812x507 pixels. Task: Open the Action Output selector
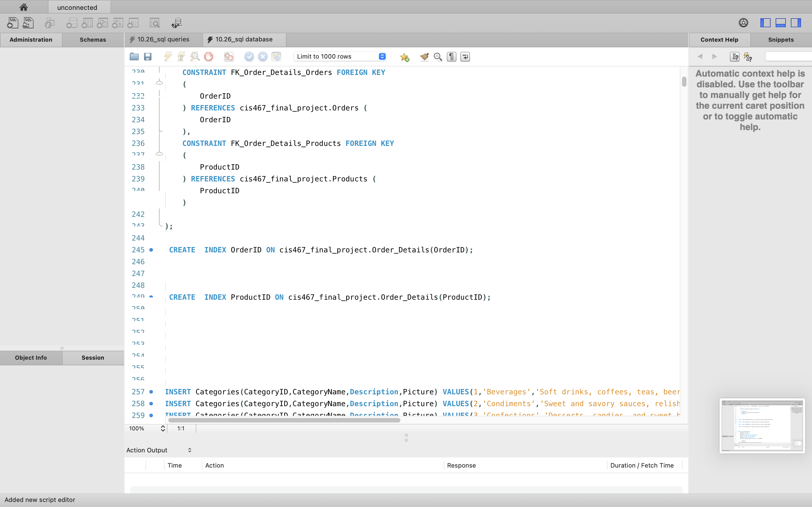tap(189, 450)
